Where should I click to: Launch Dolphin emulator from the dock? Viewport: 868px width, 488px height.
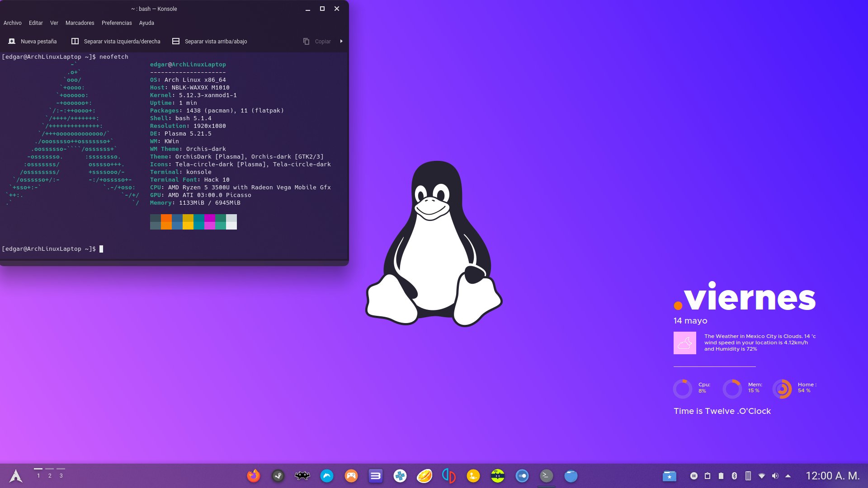click(x=327, y=476)
